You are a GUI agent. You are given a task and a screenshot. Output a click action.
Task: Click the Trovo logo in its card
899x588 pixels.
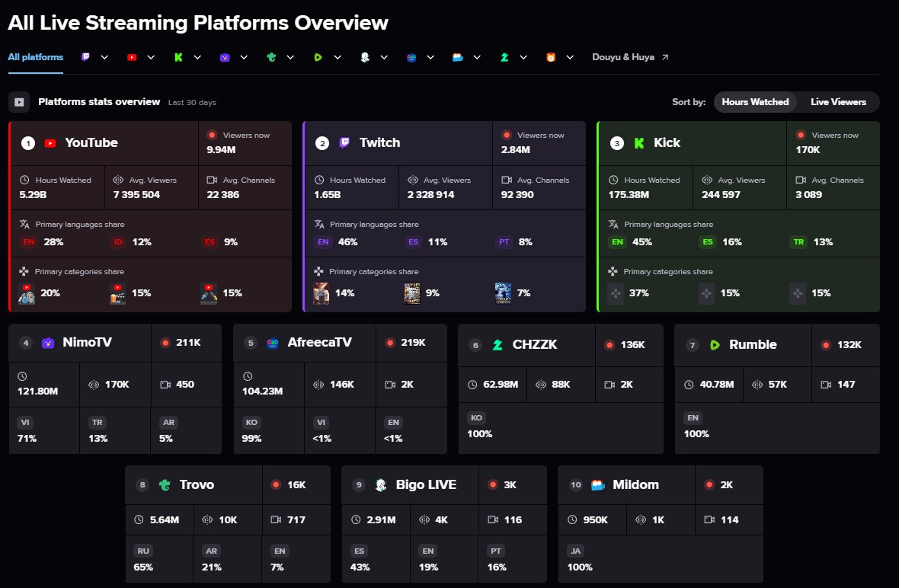(x=165, y=485)
